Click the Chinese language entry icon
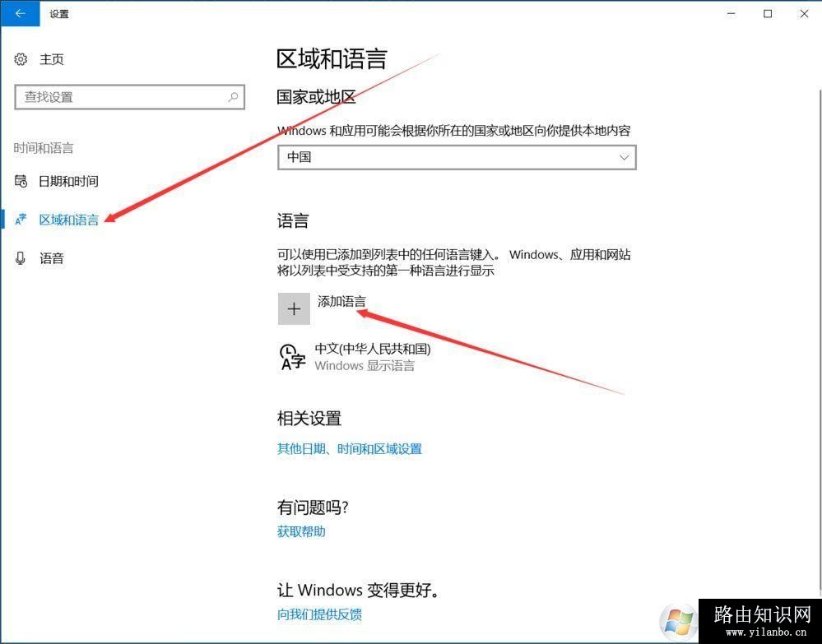This screenshot has width=822, height=644. pyautogui.click(x=293, y=357)
